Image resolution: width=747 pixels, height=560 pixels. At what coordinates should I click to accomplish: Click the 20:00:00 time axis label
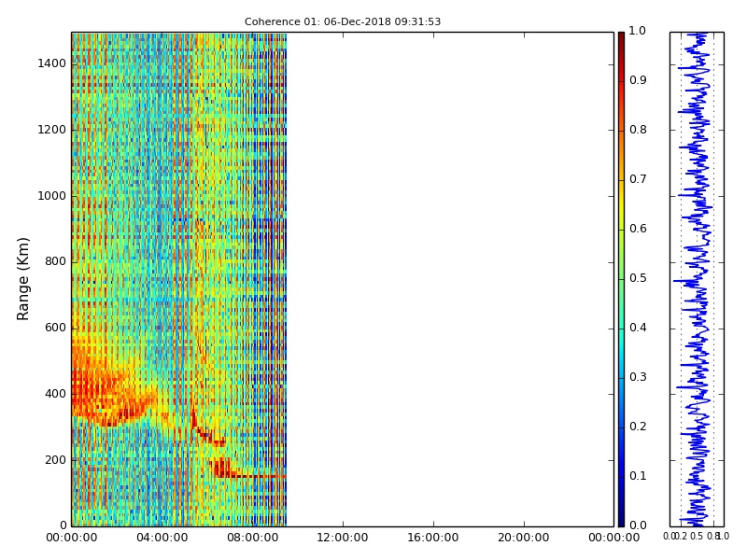pos(524,538)
